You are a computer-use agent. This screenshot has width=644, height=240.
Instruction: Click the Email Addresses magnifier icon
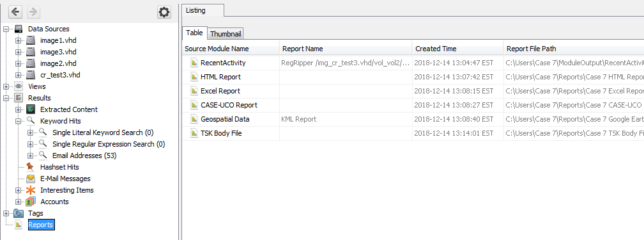coord(43,155)
